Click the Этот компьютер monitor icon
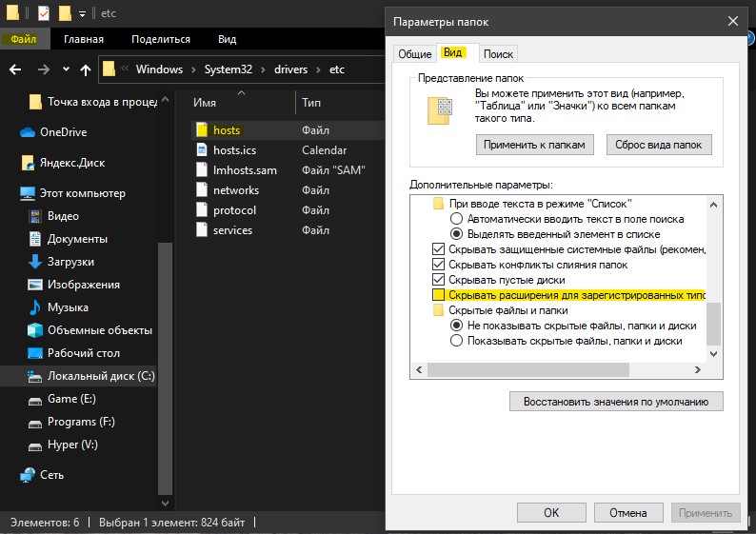The image size is (756, 534). [28, 193]
